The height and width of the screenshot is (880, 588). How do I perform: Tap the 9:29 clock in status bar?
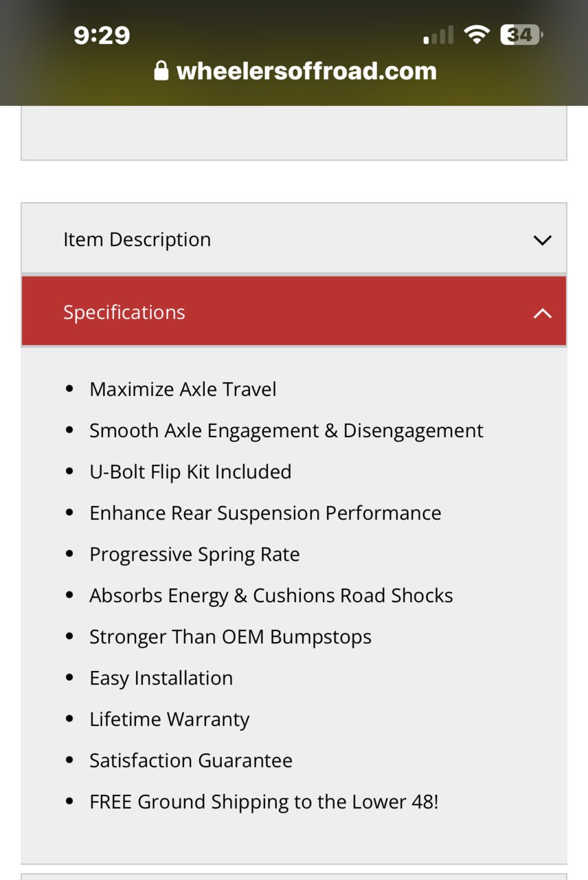click(102, 35)
